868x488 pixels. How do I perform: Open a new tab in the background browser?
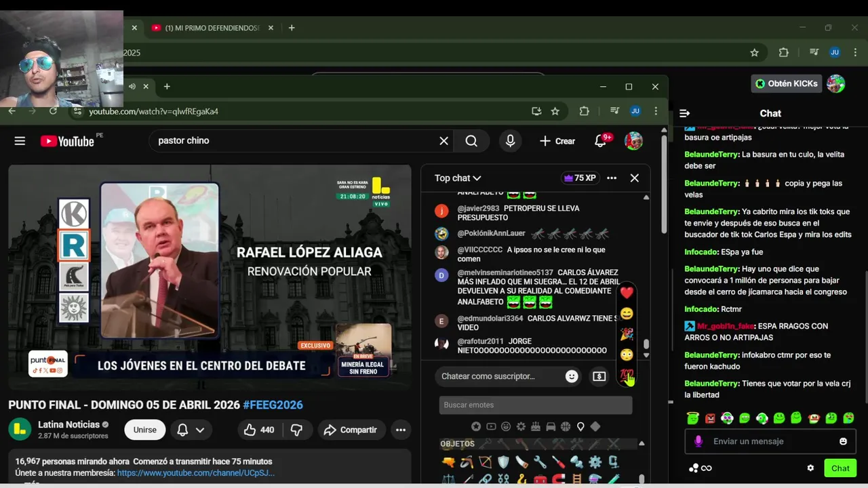(292, 28)
